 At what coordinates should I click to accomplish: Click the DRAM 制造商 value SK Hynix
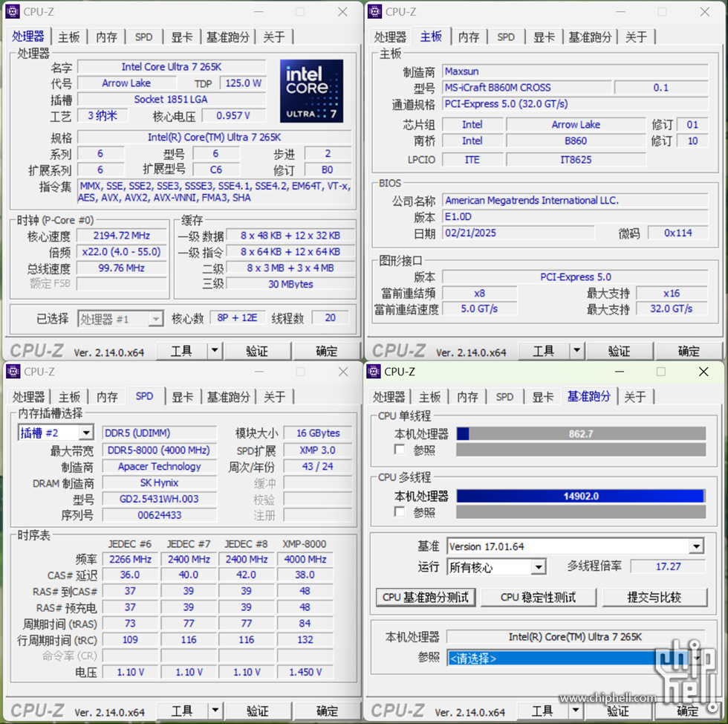[159, 483]
